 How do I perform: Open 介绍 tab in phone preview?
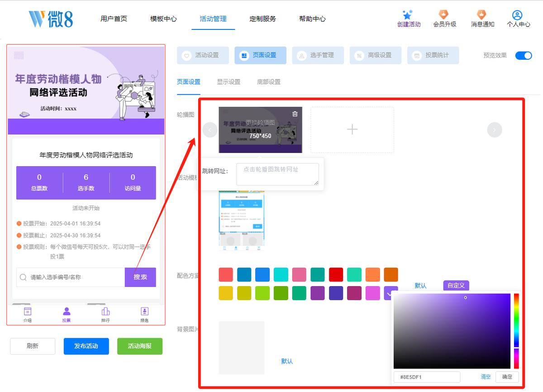click(x=28, y=315)
